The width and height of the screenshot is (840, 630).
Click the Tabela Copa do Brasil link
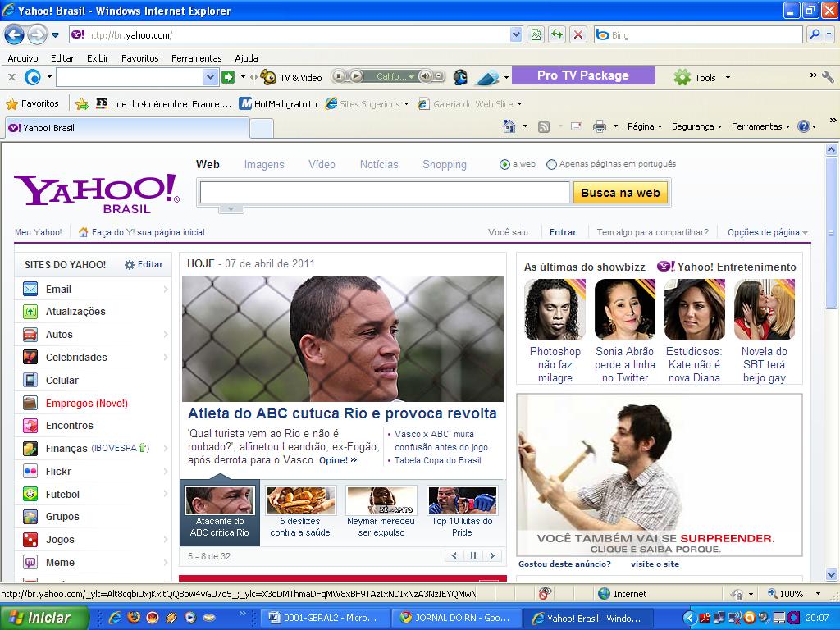point(438,461)
